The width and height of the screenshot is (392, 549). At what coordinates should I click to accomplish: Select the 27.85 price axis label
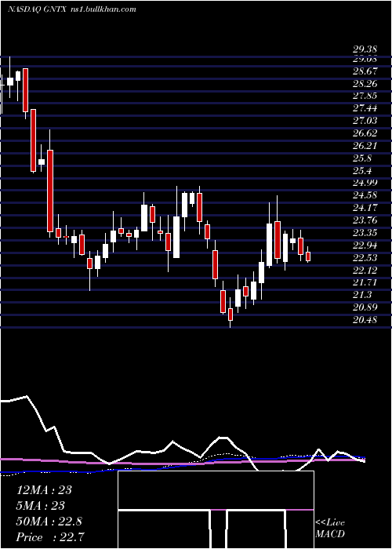tap(365, 96)
